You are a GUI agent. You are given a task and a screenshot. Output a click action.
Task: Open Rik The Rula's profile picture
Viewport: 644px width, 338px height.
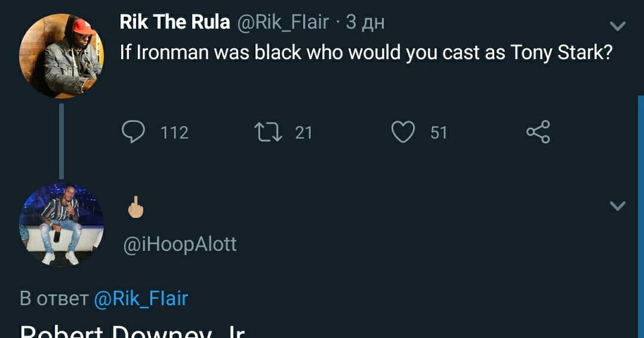tap(61, 56)
